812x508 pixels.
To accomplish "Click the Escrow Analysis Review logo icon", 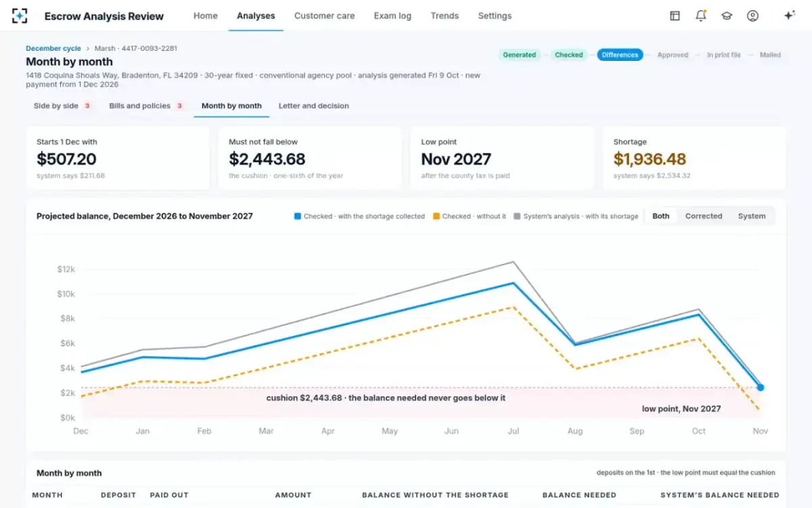I will pos(20,16).
